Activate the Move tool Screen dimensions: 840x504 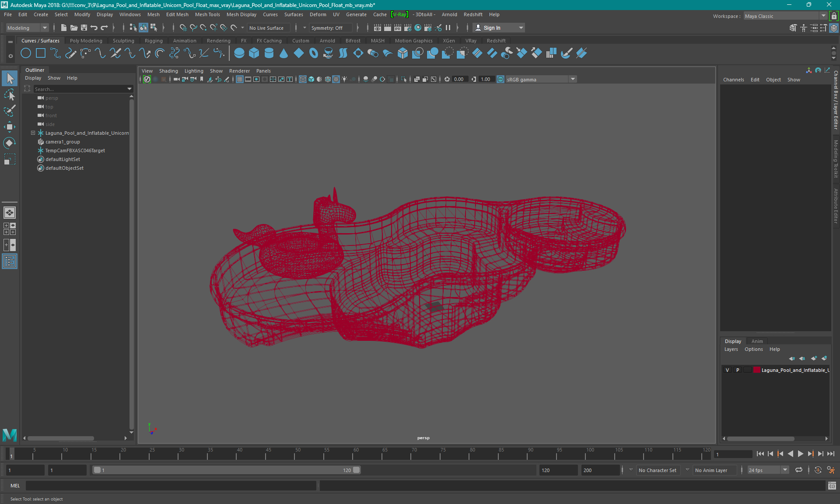[10, 127]
